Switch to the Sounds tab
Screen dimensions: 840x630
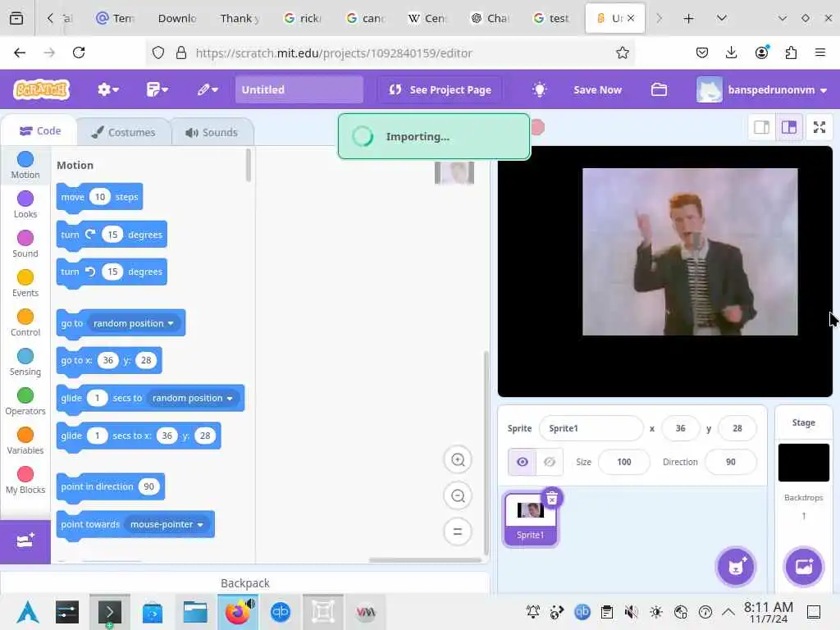(x=212, y=132)
